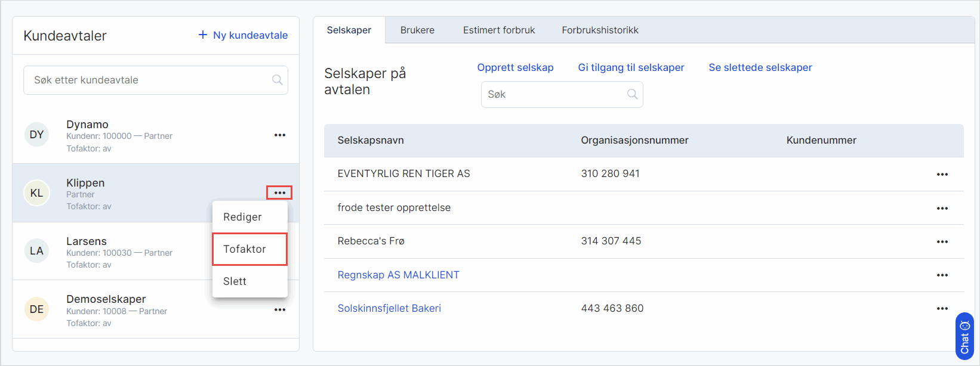The width and height of the screenshot is (980, 366).
Task: Open the three-dot menu for Dynamo
Action: click(x=279, y=135)
